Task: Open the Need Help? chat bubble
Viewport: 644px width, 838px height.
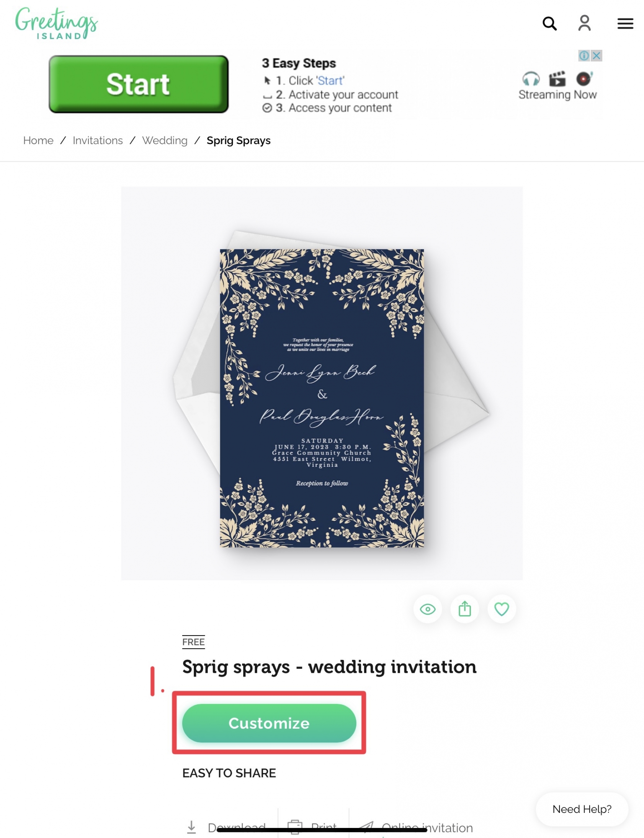Action: pyautogui.click(x=582, y=809)
